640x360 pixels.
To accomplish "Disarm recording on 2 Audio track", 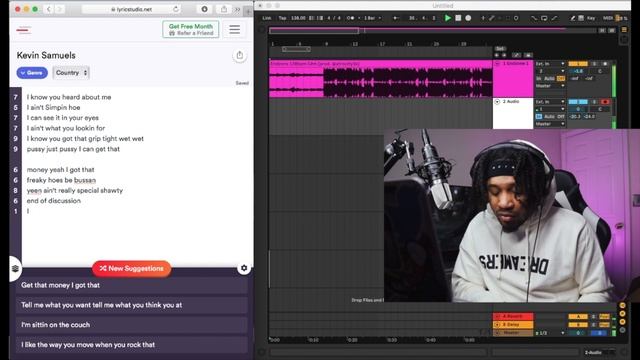I will (x=605, y=102).
